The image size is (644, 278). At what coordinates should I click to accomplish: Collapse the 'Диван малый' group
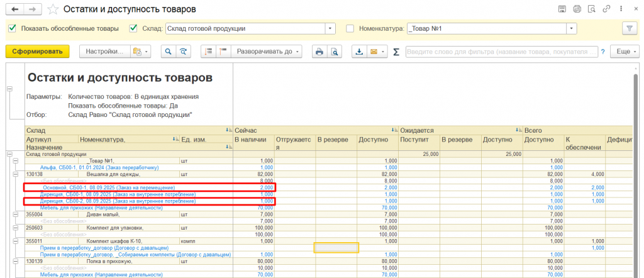[x=16, y=214]
